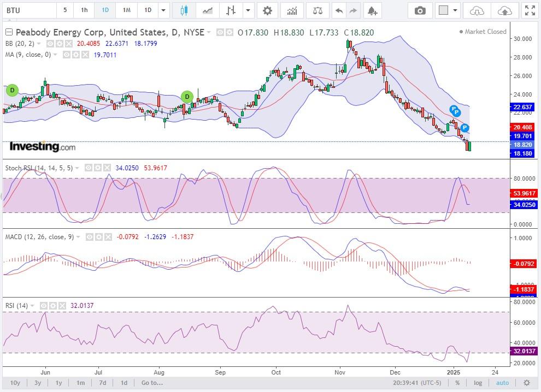The height and width of the screenshot is (392, 541).
Task: Expand MA (9, close, 0) dropdown arrow
Action: [55, 55]
